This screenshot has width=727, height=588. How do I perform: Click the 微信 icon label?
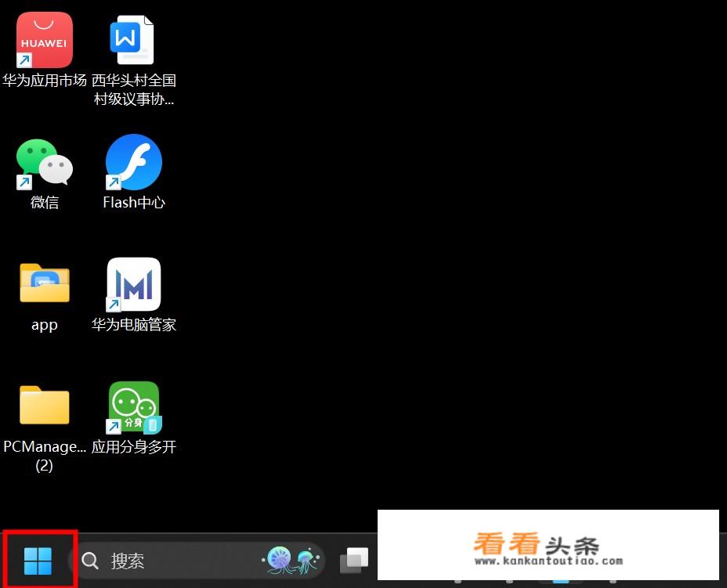[x=45, y=203]
